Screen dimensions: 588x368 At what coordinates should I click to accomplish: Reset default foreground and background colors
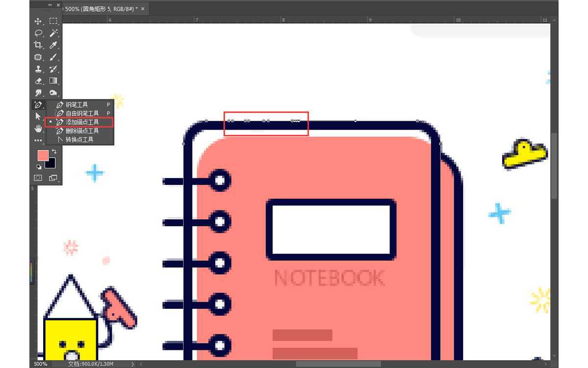39,167
